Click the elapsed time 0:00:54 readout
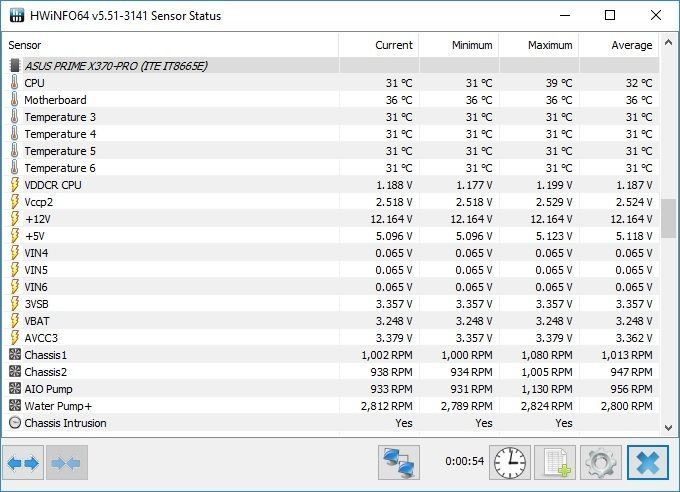 464,461
